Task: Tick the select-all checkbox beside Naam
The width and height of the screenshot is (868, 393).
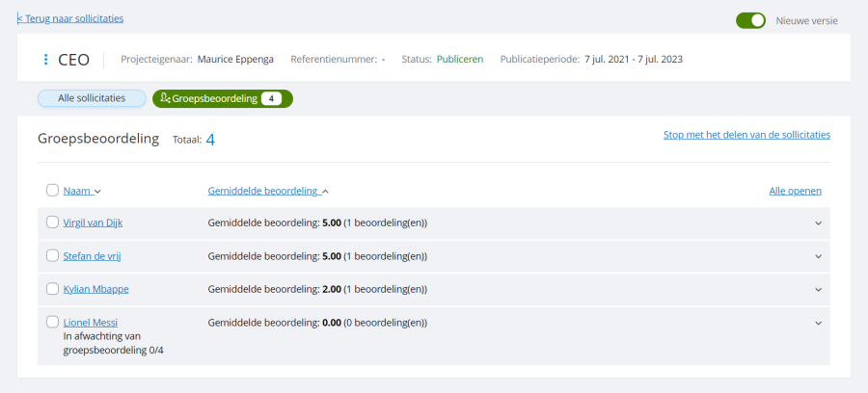Action: point(52,191)
